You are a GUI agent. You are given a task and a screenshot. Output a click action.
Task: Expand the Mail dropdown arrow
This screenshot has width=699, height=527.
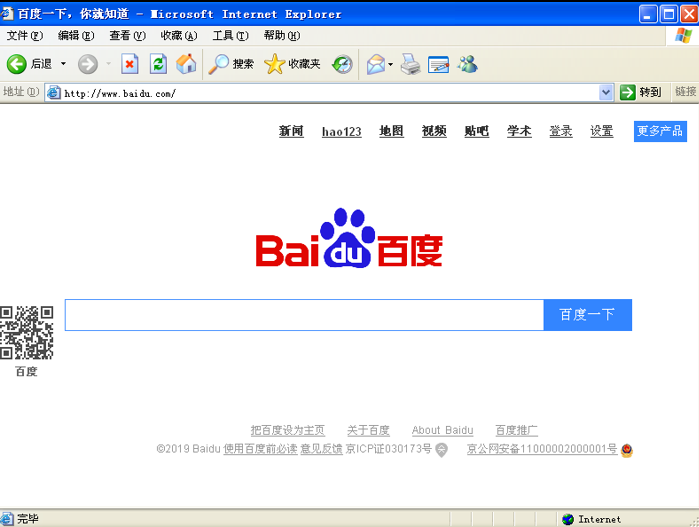[391, 64]
